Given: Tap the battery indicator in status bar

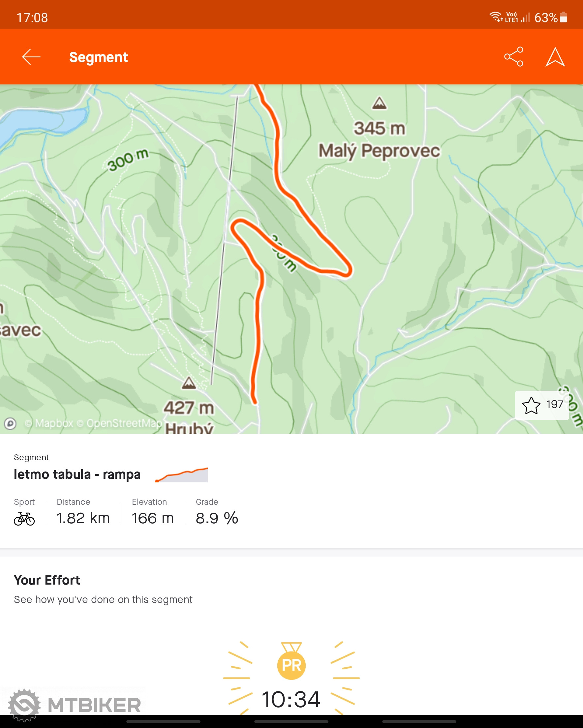Looking at the screenshot, I should click(564, 17).
